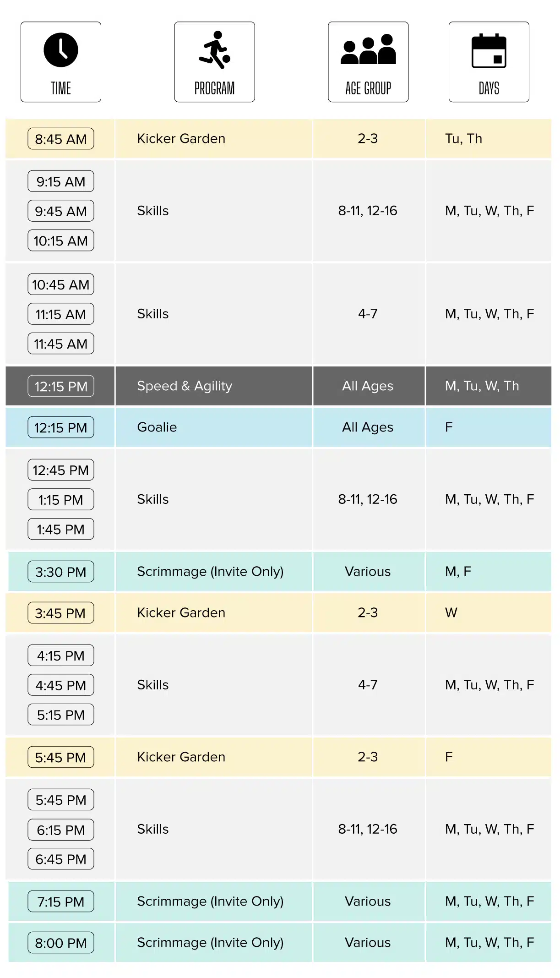Viewport: 560px width, 978px height.
Task: Select the 3:45 PM Kicker Garden time
Action: 61,613
